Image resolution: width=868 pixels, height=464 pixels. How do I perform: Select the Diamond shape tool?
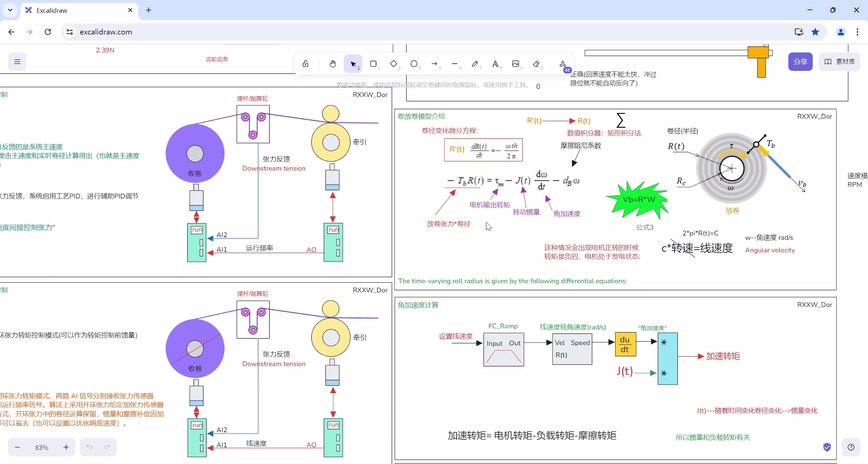point(394,64)
